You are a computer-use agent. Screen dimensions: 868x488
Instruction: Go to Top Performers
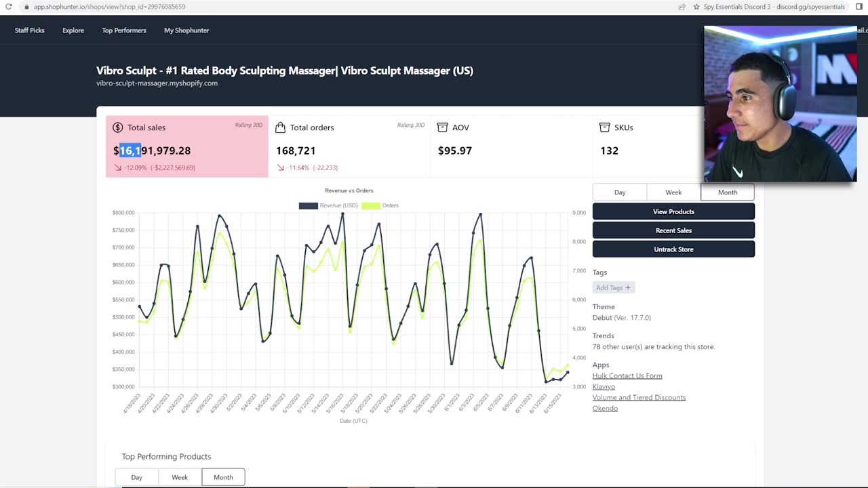coord(124,30)
